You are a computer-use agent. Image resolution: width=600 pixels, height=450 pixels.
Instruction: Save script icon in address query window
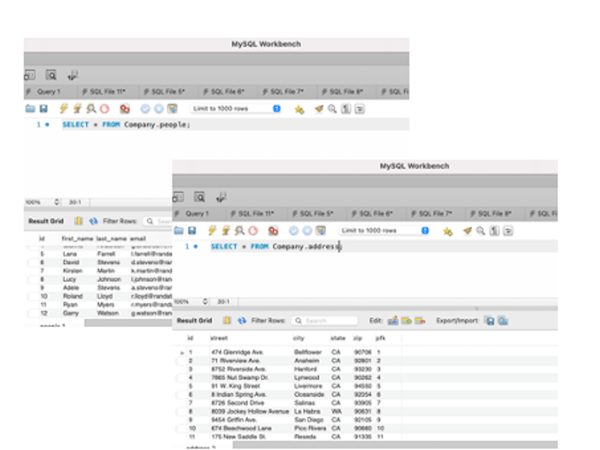(x=192, y=231)
